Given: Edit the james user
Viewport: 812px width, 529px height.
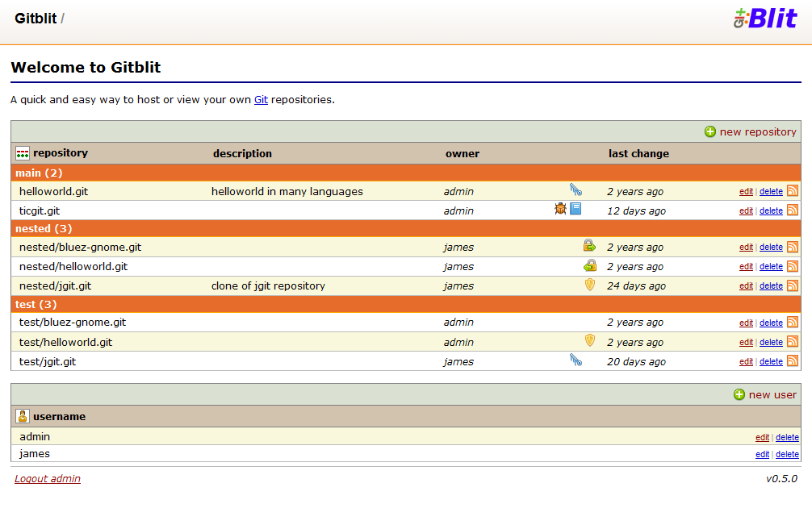Looking at the screenshot, I should (x=762, y=455).
